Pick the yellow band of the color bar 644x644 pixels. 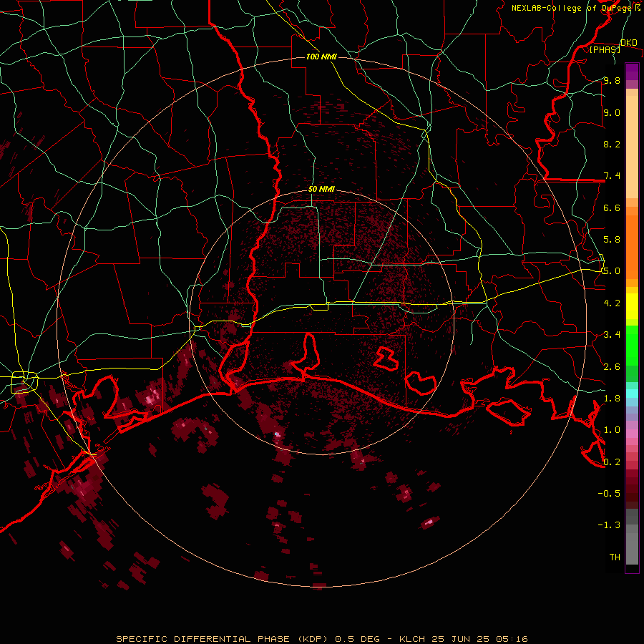click(632, 306)
